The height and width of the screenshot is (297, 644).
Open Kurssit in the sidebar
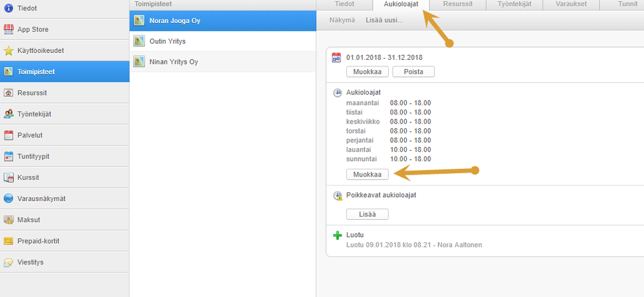(64, 178)
